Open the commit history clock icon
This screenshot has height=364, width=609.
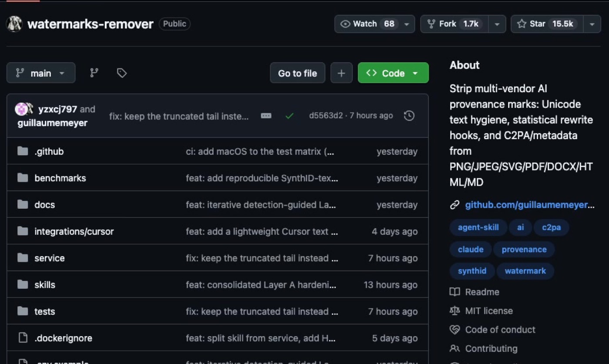click(409, 116)
